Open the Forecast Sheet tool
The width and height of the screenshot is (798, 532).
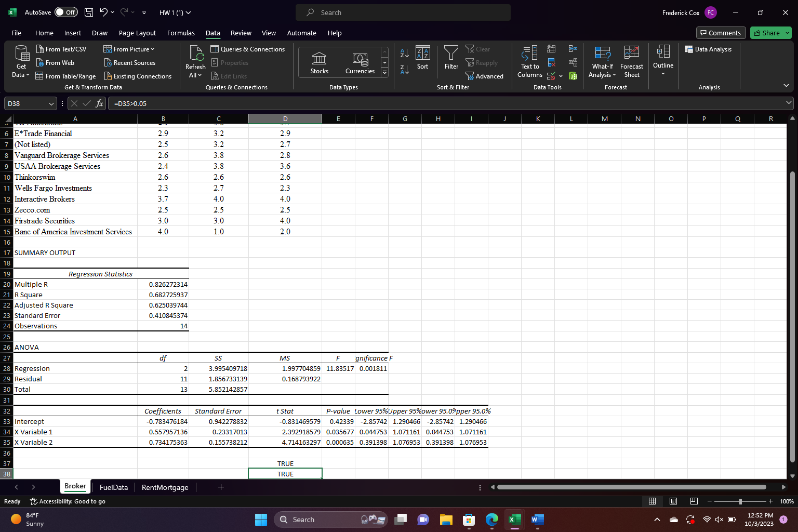coord(631,61)
